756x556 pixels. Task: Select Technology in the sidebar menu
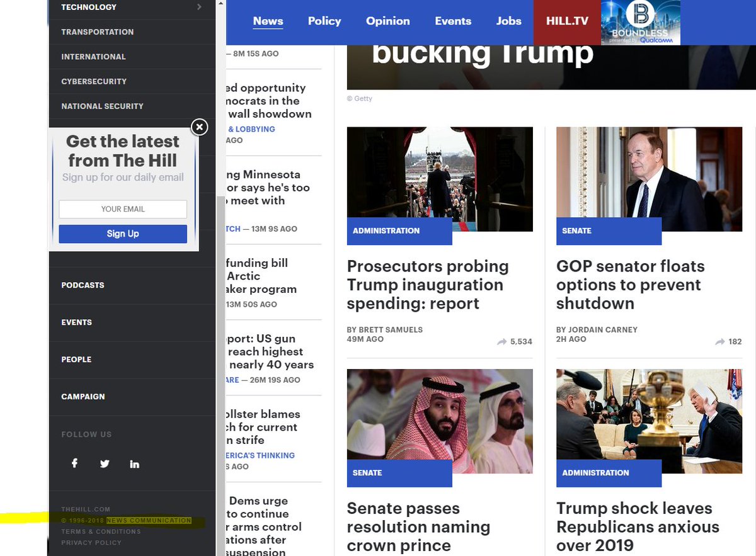pos(89,7)
